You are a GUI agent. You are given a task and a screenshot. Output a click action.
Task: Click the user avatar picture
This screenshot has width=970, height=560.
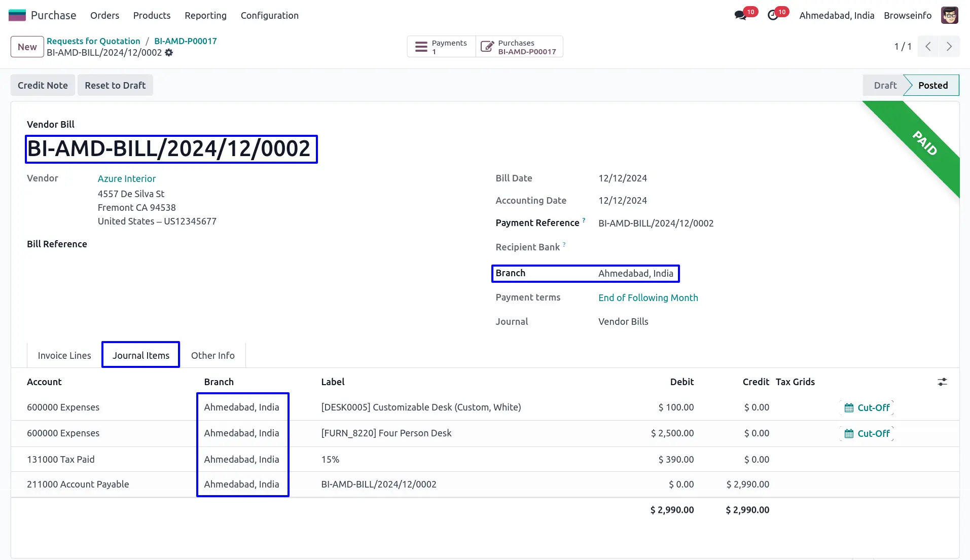coord(949,15)
